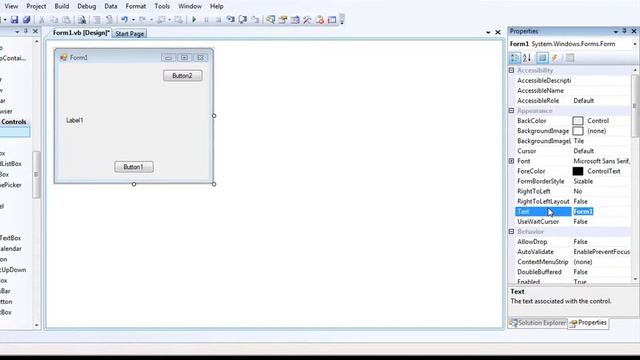Click the Break All pause icon
The height and width of the screenshot is (360, 640).
[x=206, y=20]
